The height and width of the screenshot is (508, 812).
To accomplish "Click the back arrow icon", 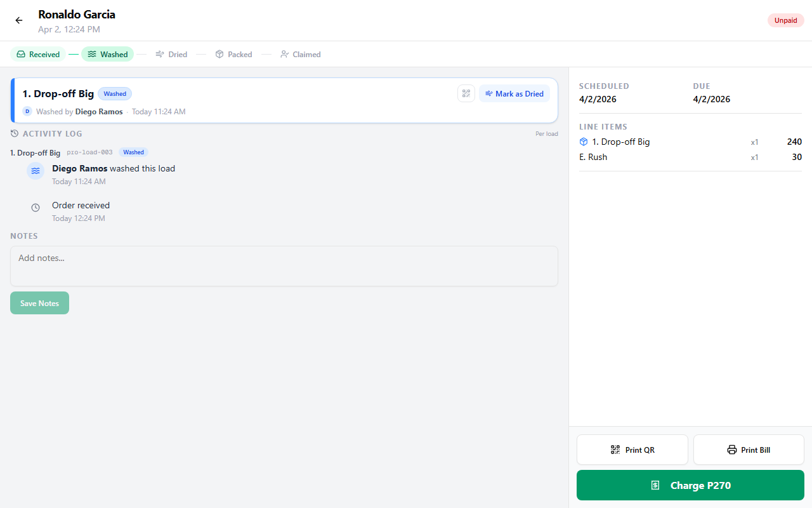I will point(19,20).
